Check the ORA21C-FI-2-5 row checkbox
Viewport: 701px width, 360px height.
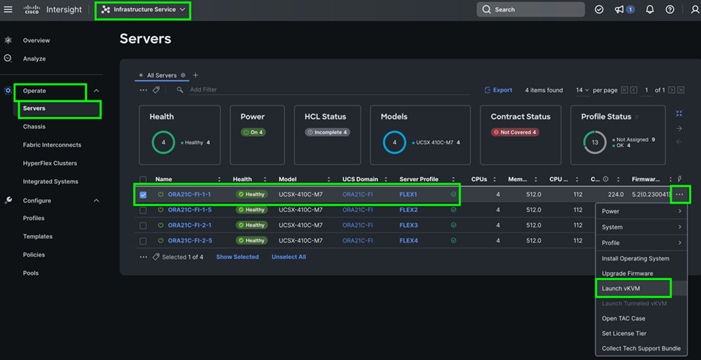click(143, 241)
